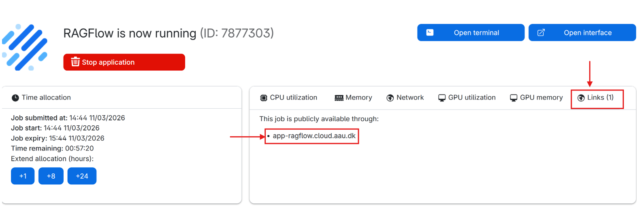Click the clock icon beside Time allocation
Viewport: 644px width, 213px height.
(x=15, y=98)
